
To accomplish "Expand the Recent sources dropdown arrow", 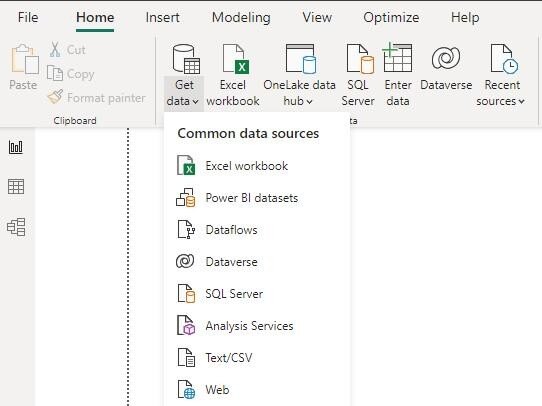I will (521, 102).
